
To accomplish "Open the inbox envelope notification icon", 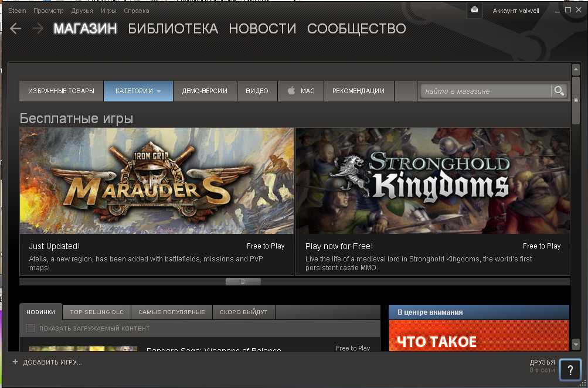I will pos(474,10).
